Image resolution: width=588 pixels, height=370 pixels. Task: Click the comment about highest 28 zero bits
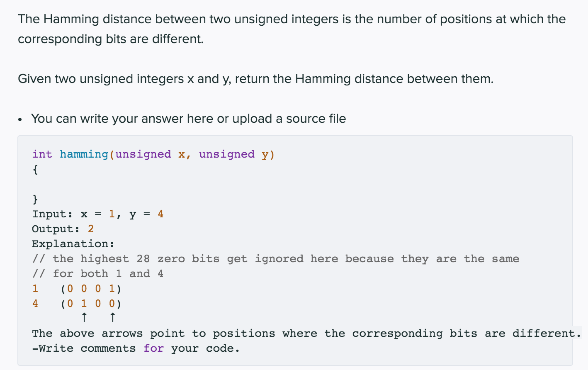click(x=276, y=259)
